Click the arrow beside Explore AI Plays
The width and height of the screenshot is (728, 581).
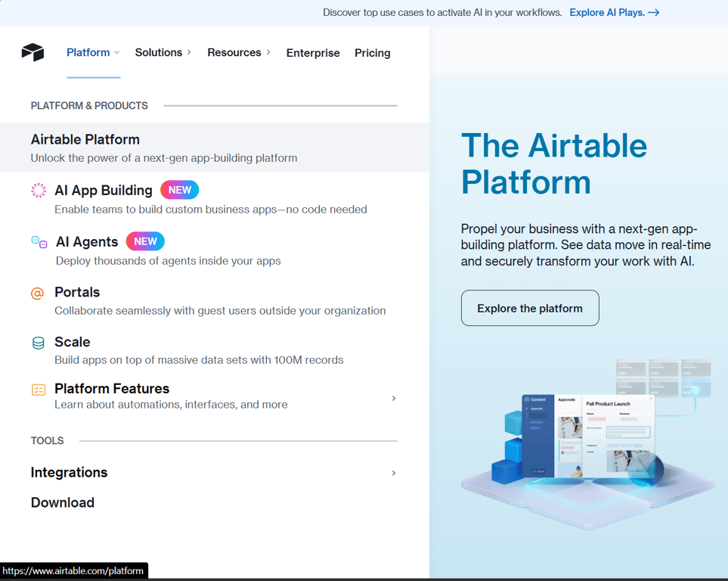tap(654, 13)
